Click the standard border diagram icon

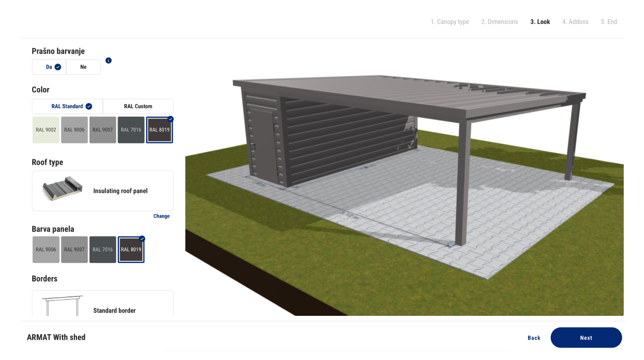(62, 306)
